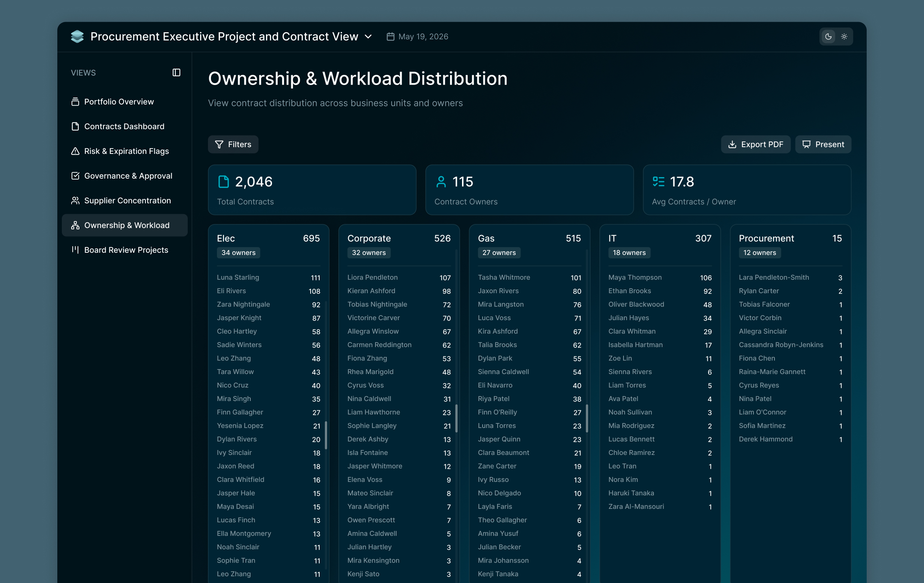This screenshot has width=924, height=583.
Task: Click the Corporate list scrollbar thumb
Action: 457,418
